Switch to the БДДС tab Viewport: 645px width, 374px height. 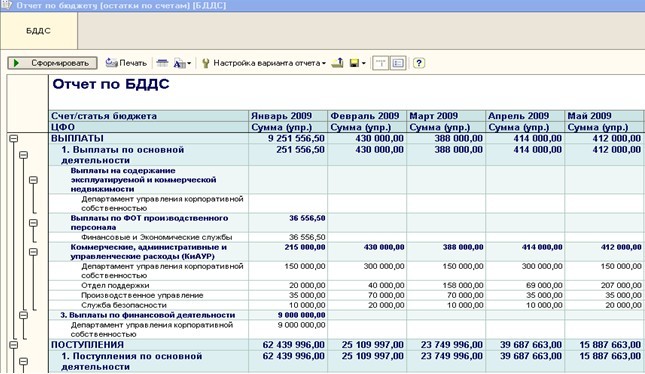click(39, 31)
